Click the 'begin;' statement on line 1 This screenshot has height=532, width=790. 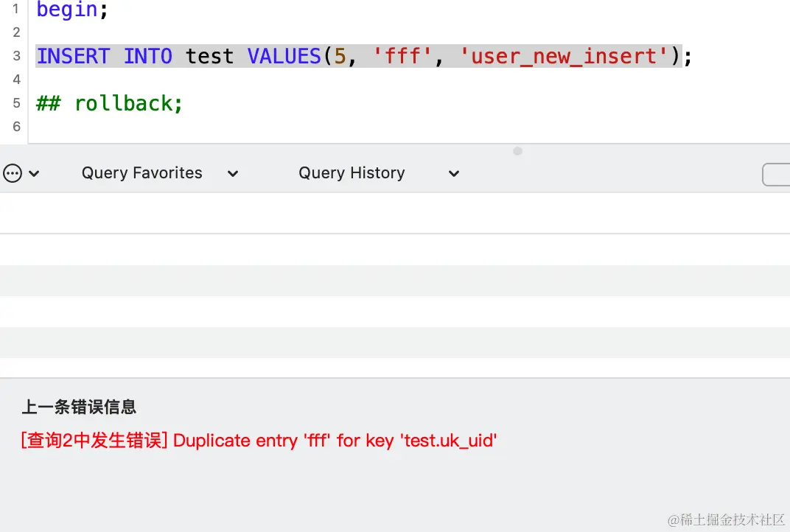point(72,9)
